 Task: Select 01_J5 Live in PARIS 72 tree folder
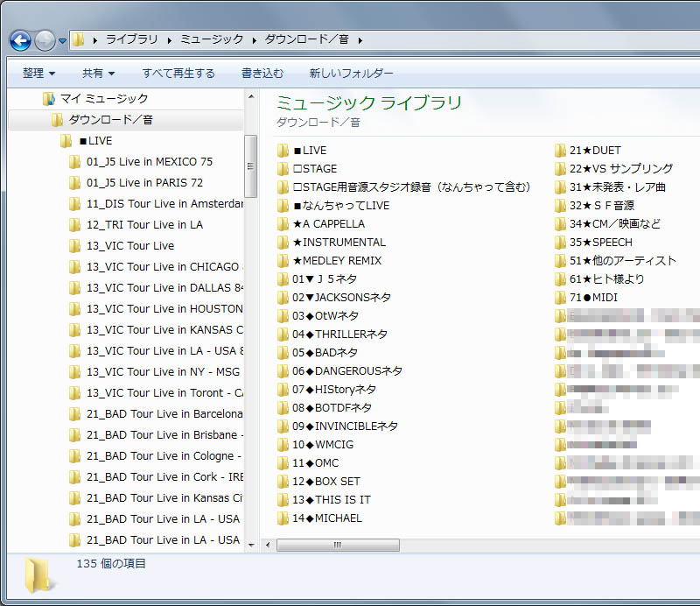click(x=144, y=183)
